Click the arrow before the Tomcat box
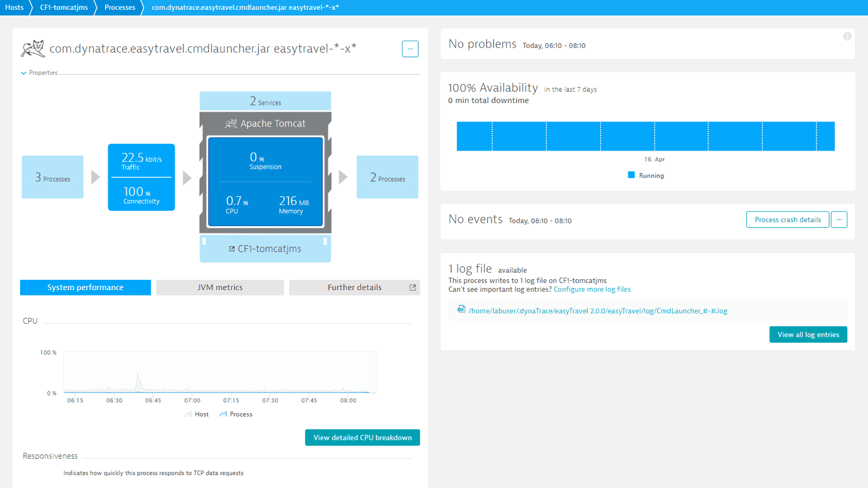The image size is (868, 488). click(187, 178)
